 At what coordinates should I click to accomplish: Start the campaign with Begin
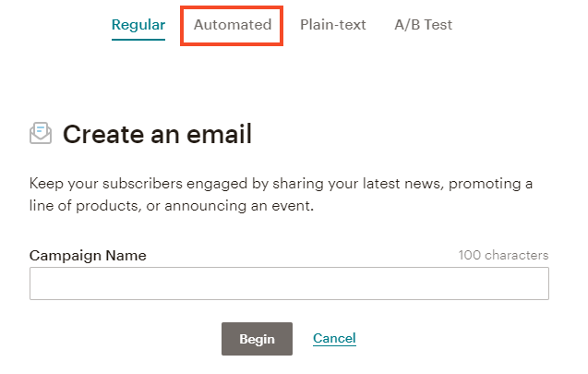pyautogui.click(x=257, y=339)
